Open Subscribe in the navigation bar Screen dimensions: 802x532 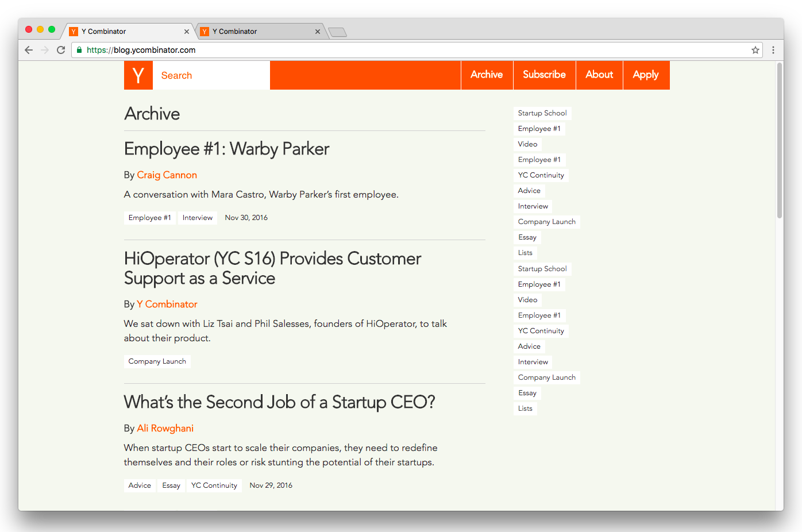(544, 75)
